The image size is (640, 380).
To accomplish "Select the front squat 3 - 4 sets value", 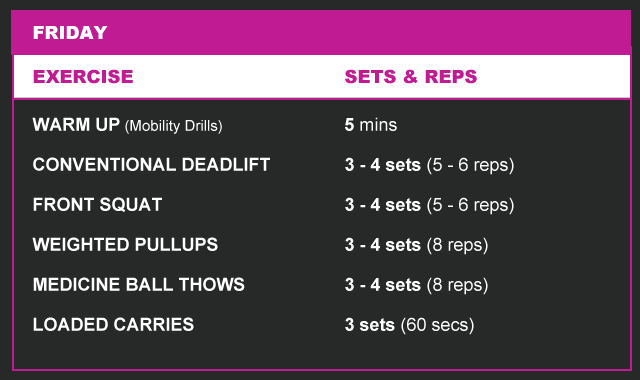I will point(382,205).
